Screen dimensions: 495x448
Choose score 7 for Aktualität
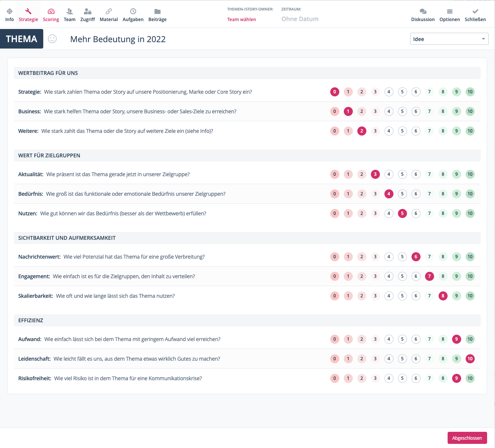coord(429,174)
